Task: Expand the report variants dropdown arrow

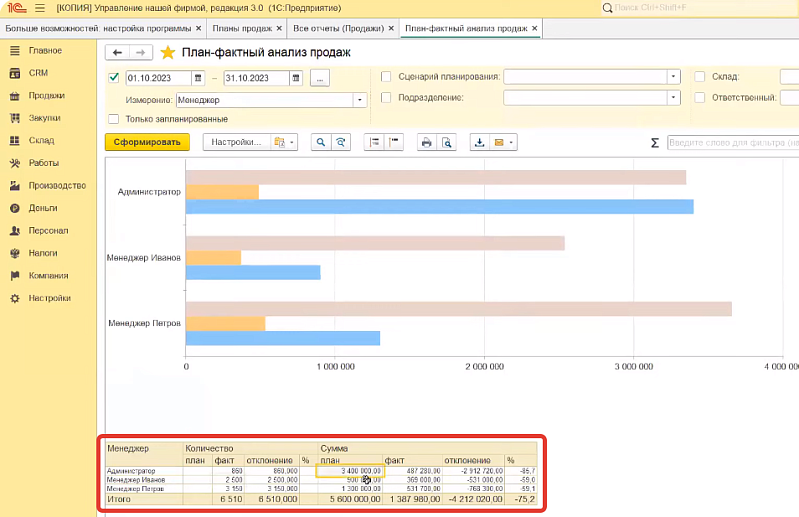Action: point(292,142)
